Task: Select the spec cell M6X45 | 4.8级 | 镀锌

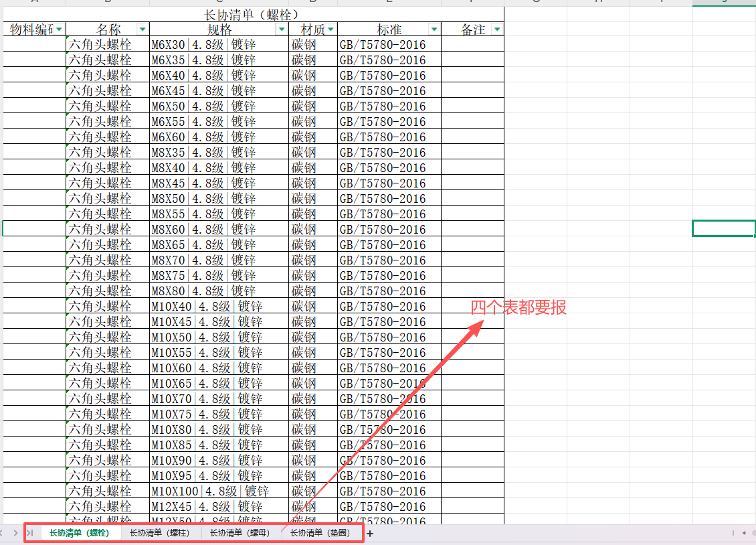Action: (x=219, y=90)
